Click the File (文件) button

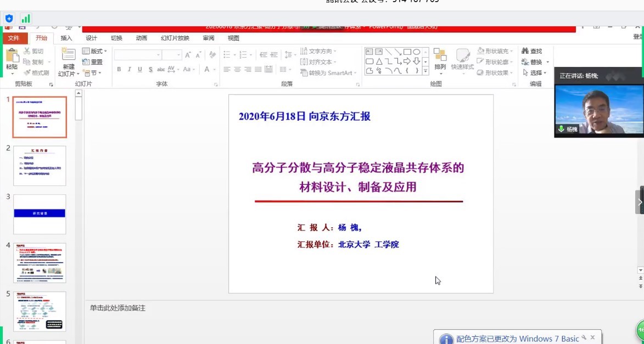point(14,38)
